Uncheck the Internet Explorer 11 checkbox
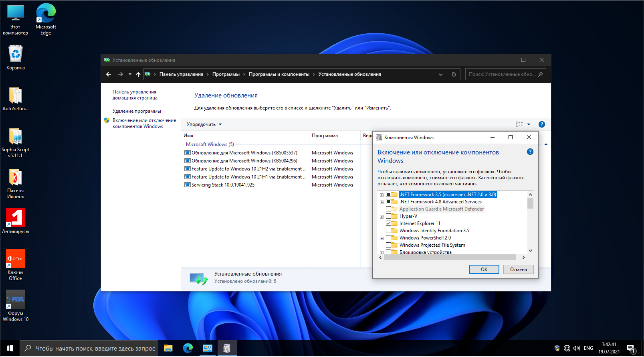644x357 pixels. 388,223
